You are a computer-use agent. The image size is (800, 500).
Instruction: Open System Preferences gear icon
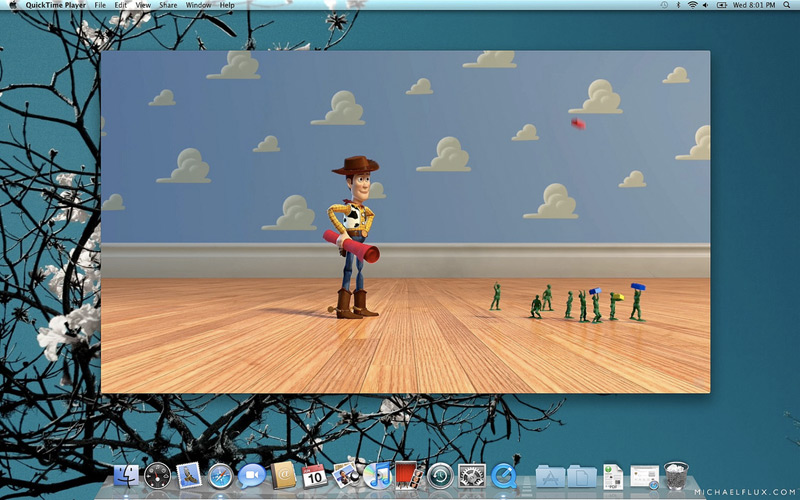click(472, 476)
